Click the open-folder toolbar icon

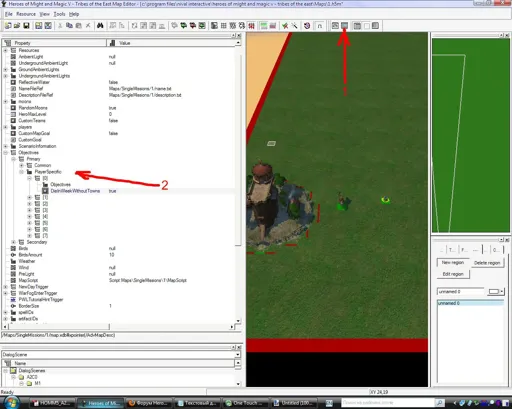[x=17, y=26]
